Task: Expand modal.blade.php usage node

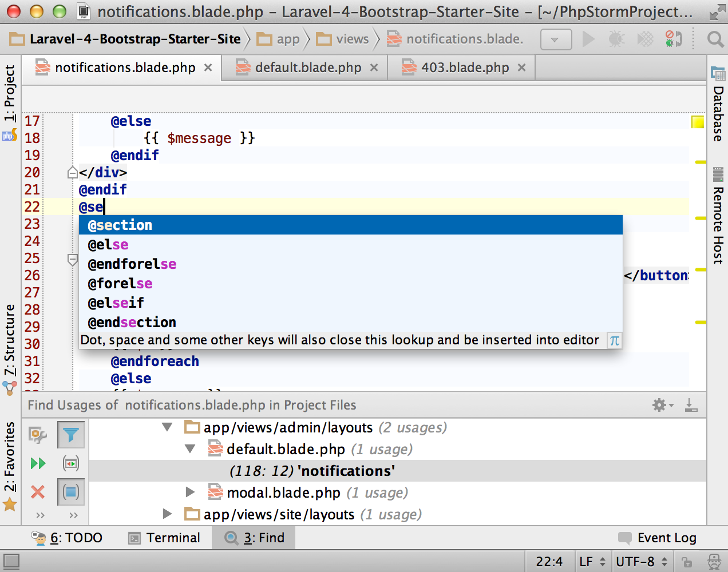Action: tap(191, 492)
